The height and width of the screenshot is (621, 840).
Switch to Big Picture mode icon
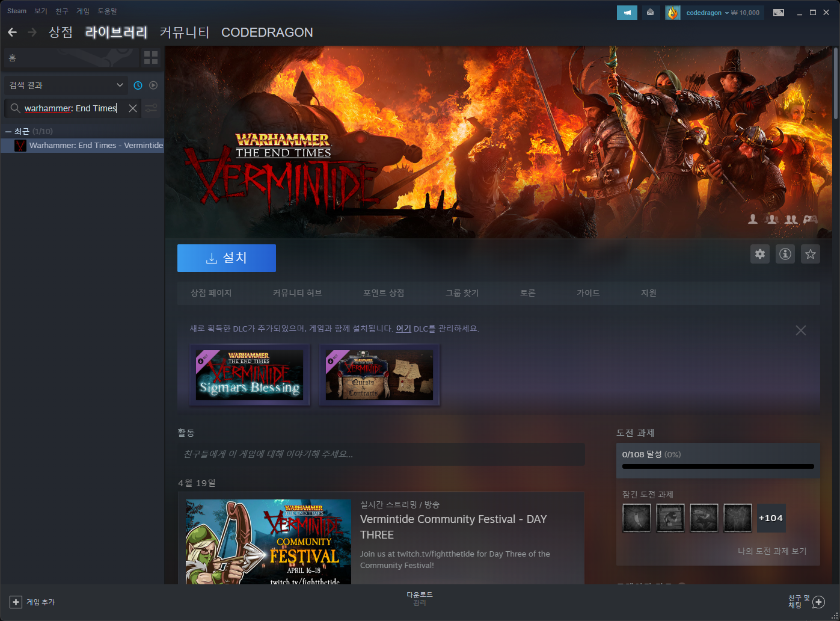click(779, 13)
